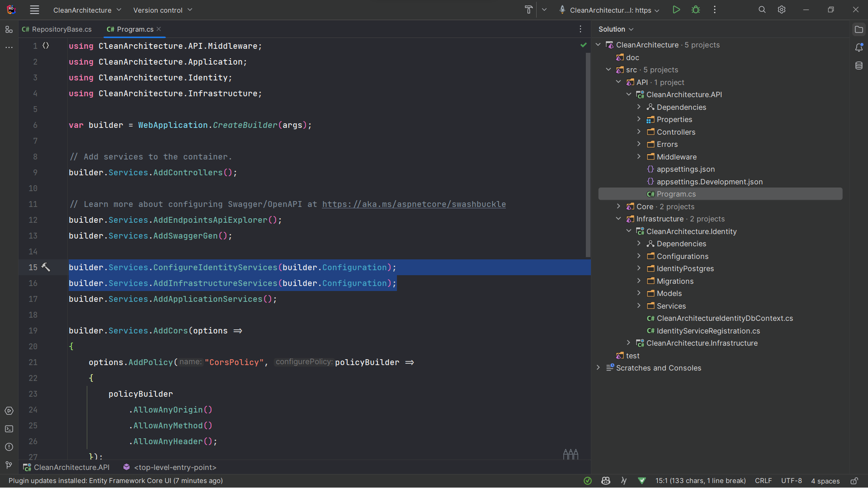The image size is (868, 488).
Task: Open the Terminal tool window icon
Action: 9,429
